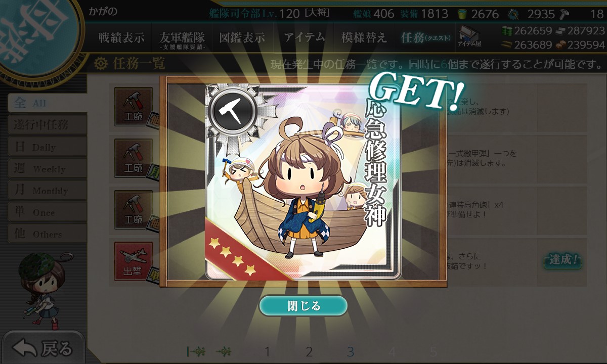This screenshot has height=364, width=607.
Task: Click the 戻る back button
Action: [x=44, y=348]
